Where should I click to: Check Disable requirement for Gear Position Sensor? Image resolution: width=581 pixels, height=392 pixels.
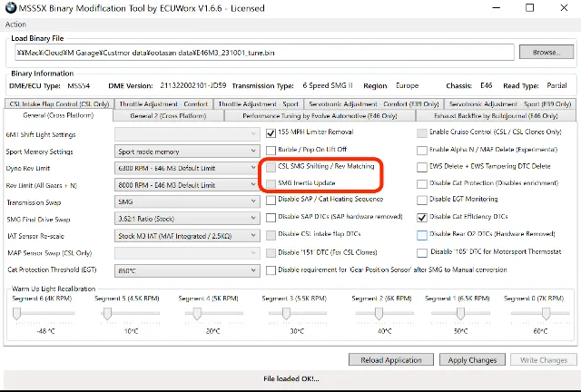tap(271, 270)
